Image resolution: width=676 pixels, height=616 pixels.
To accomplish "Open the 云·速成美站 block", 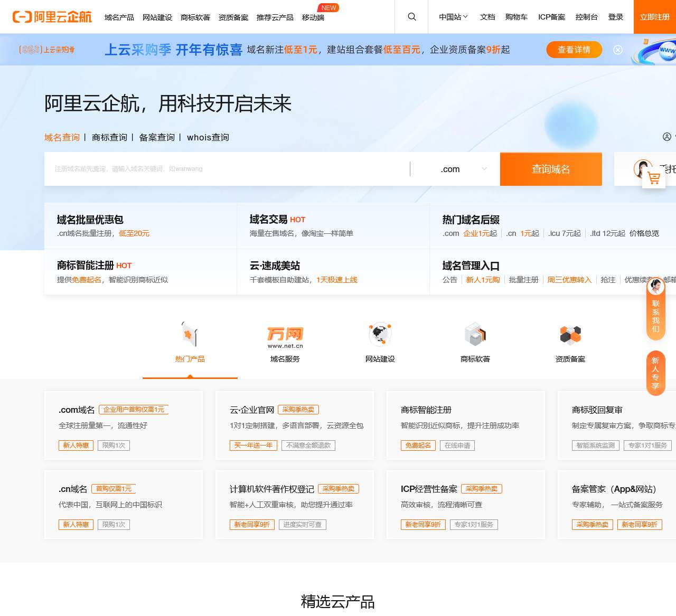I will (x=333, y=272).
